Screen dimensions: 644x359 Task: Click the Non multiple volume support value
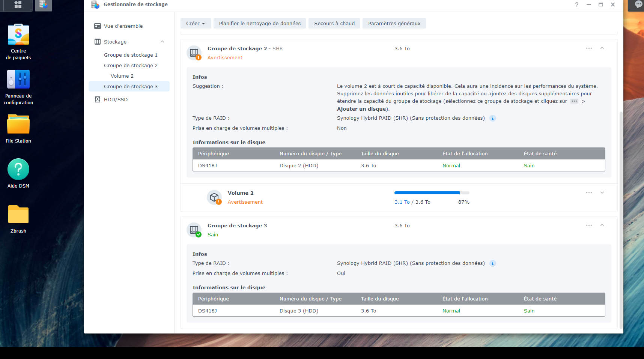pos(342,128)
